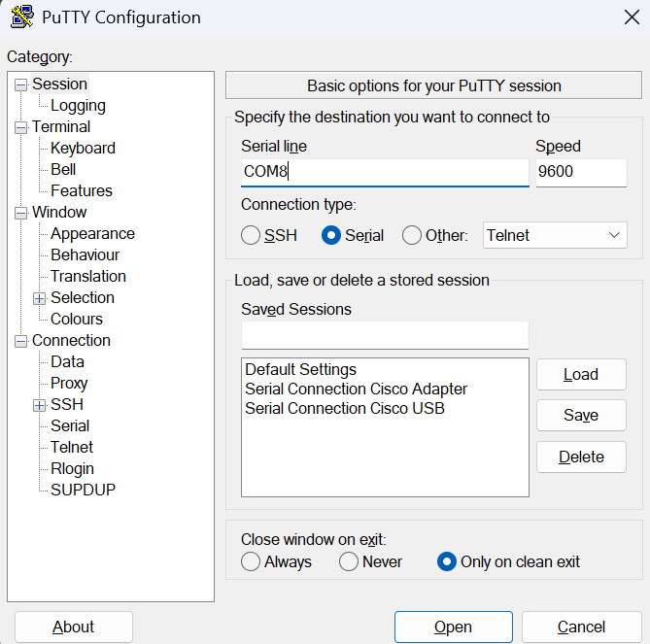The width and height of the screenshot is (650, 644).
Task: Click the Load session button
Action: (x=581, y=375)
